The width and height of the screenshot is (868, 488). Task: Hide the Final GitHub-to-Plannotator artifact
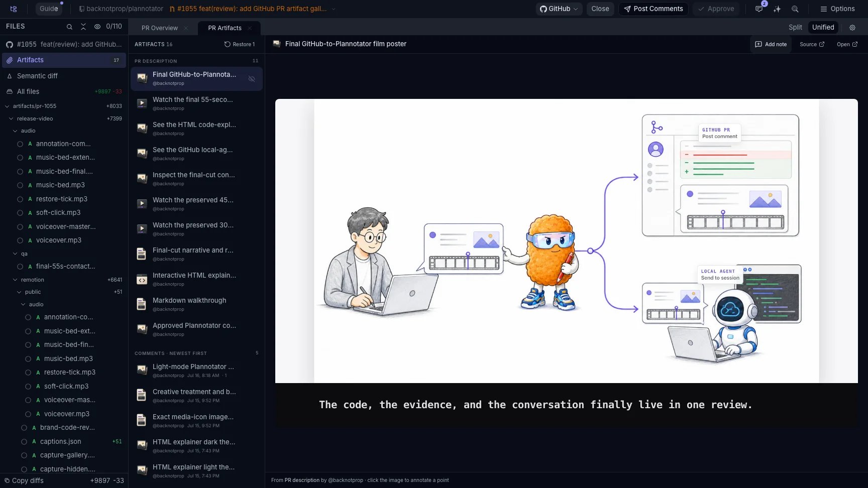pos(252,79)
